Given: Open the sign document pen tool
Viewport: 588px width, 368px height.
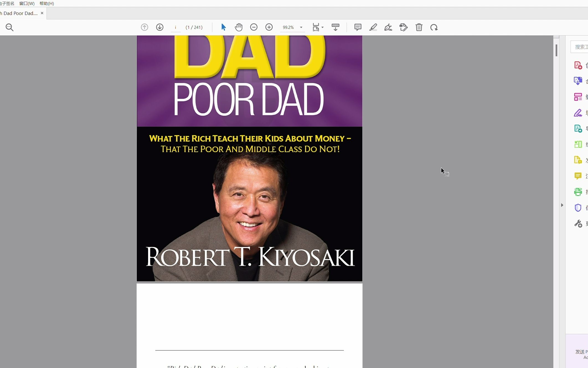Looking at the screenshot, I should (x=388, y=27).
